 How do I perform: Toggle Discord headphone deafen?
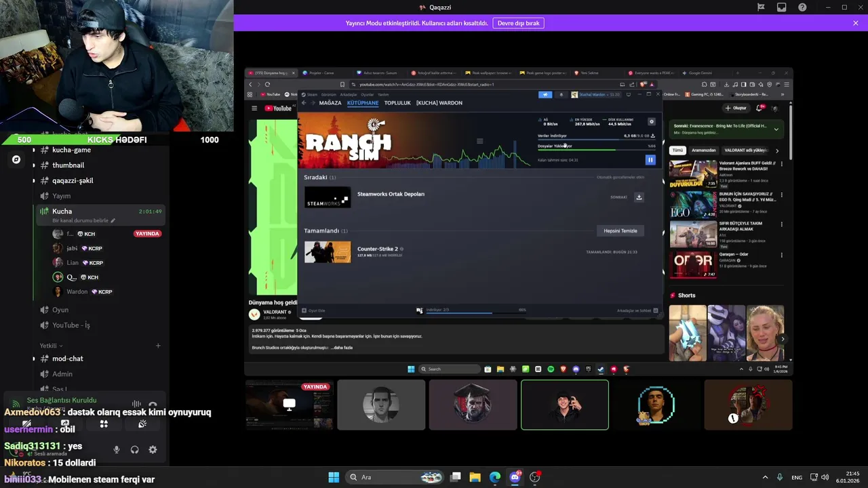(x=135, y=449)
